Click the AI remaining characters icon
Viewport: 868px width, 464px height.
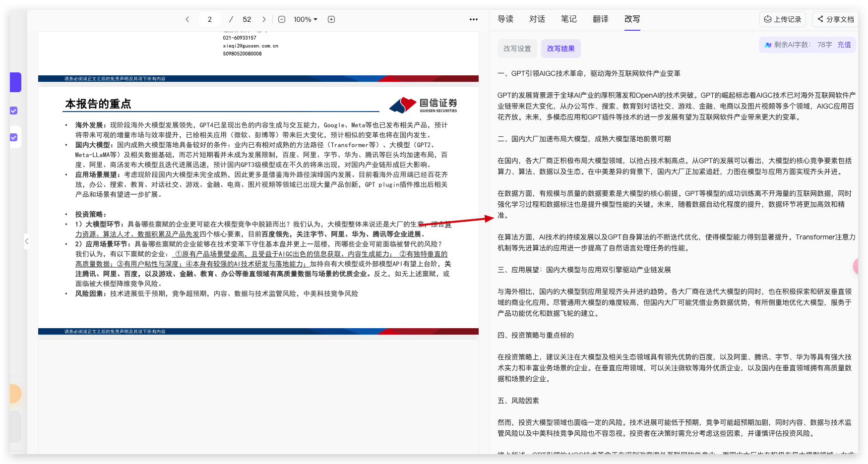pos(768,45)
